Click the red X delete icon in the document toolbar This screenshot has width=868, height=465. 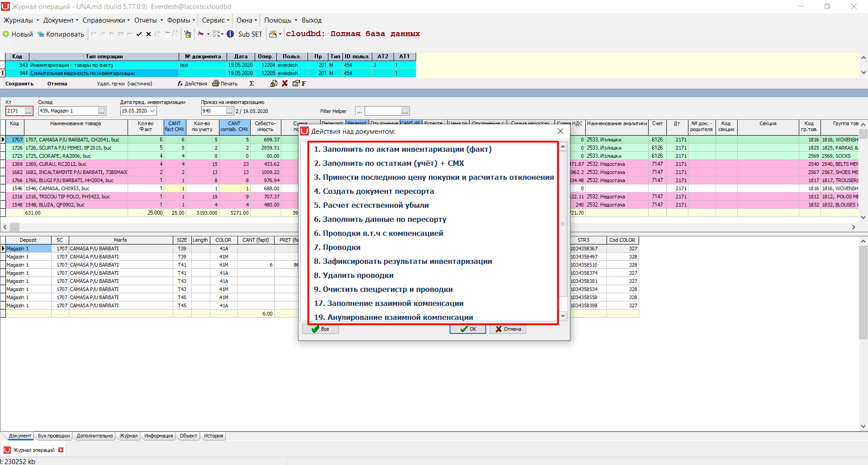click(285, 84)
